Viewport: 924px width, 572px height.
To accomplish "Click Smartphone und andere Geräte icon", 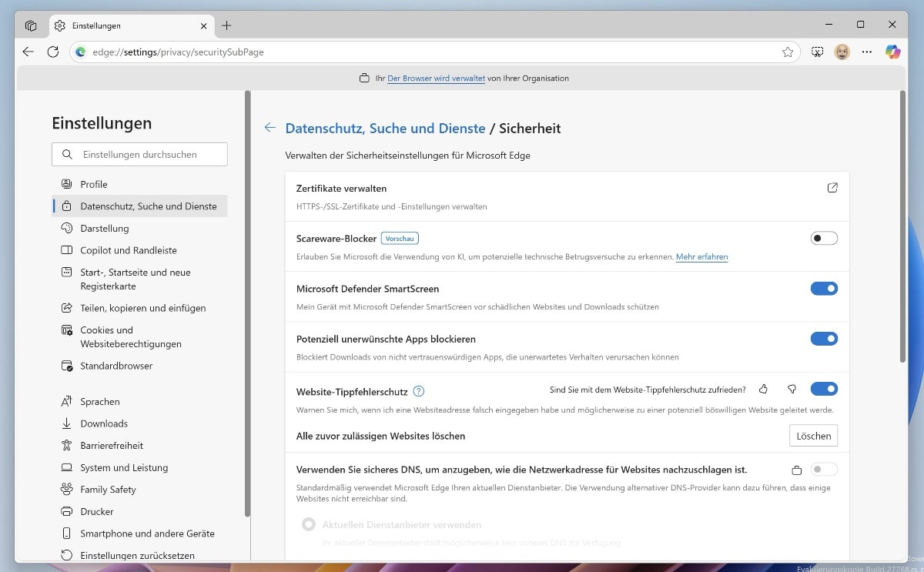I will point(66,534).
